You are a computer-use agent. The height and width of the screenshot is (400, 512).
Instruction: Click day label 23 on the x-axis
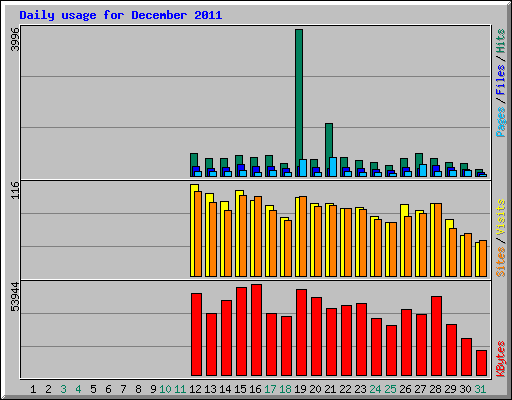click(360, 389)
